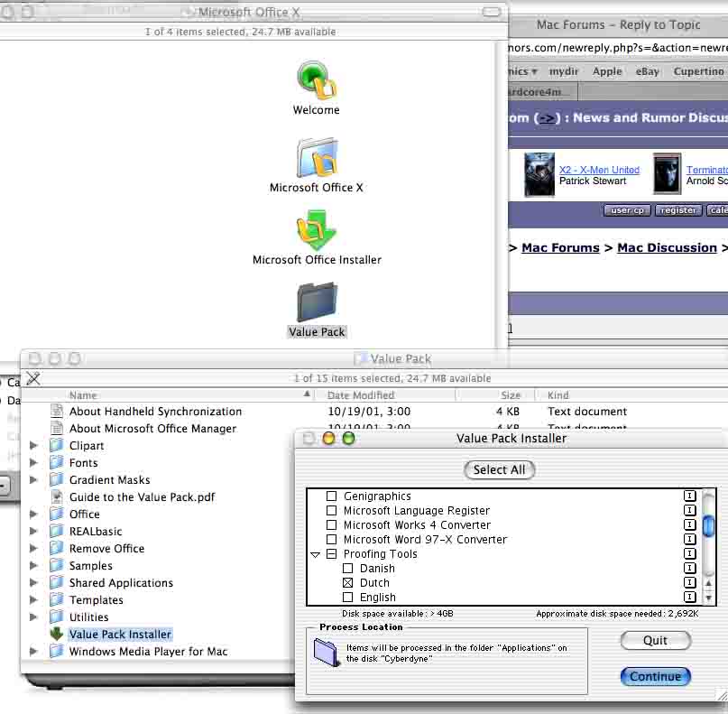The image size is (728, 714).
Task: Select the About Microsoft Office Manager document icon
Action: click(x=57, y=428)
